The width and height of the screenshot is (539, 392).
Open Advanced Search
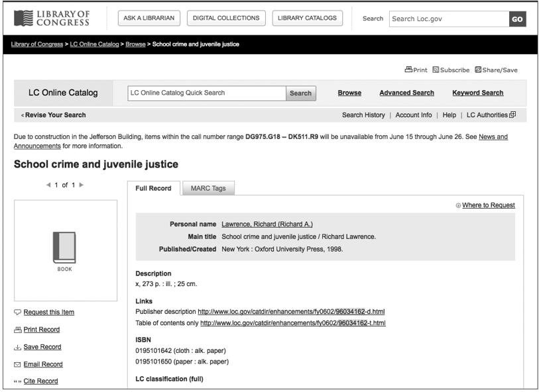[406, 93]
